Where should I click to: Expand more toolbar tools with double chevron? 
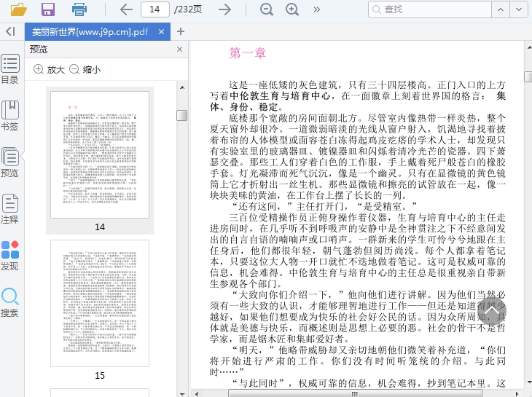click(x=317, y=9)
